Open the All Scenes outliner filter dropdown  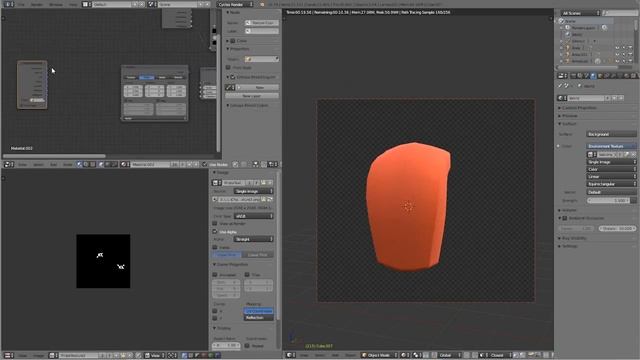tap(580, 13)
